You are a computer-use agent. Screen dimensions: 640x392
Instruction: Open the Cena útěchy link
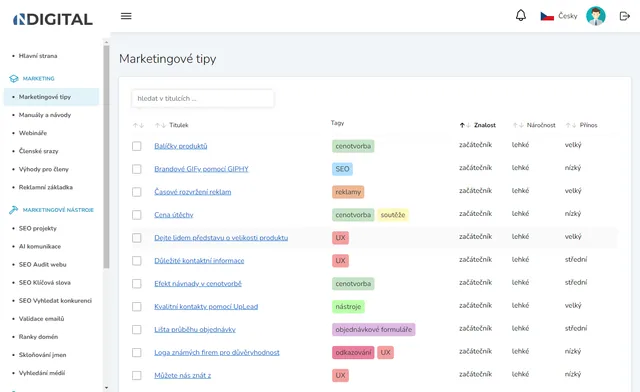click(x=174, y=215)
